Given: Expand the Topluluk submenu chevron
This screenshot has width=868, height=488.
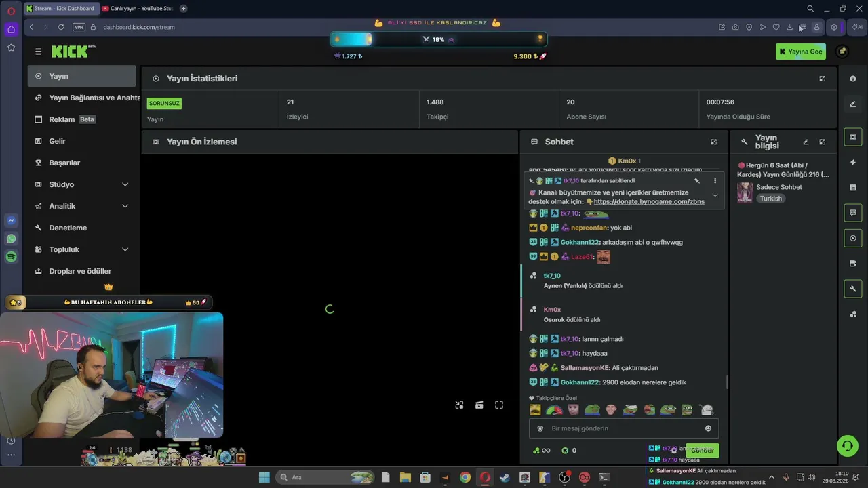Looking at the screenshot, I should [x=125, y=249].
